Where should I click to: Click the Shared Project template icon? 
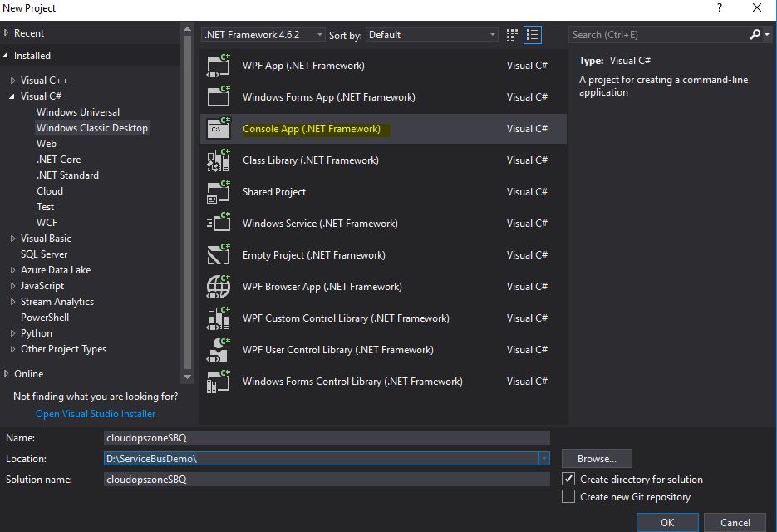(218, 192)
